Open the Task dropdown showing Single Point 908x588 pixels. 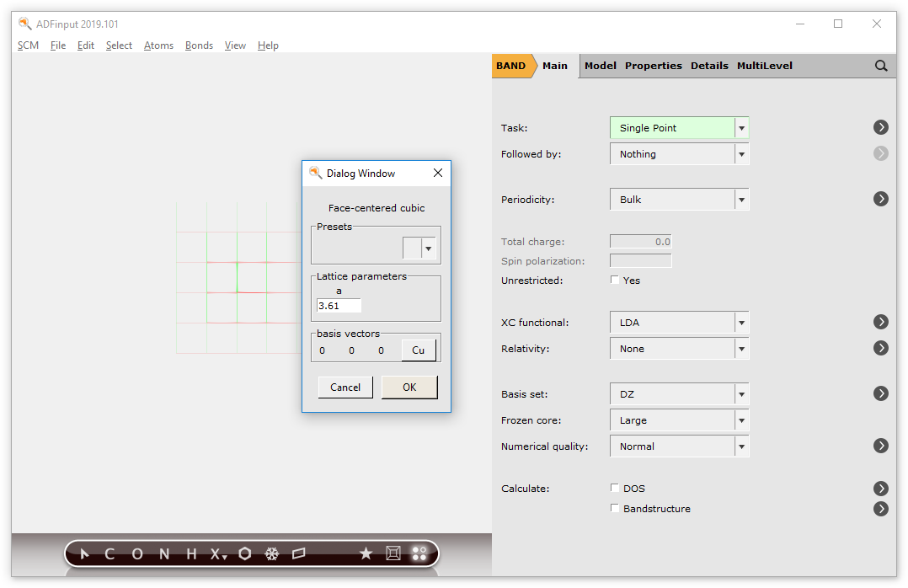point(740,127)
